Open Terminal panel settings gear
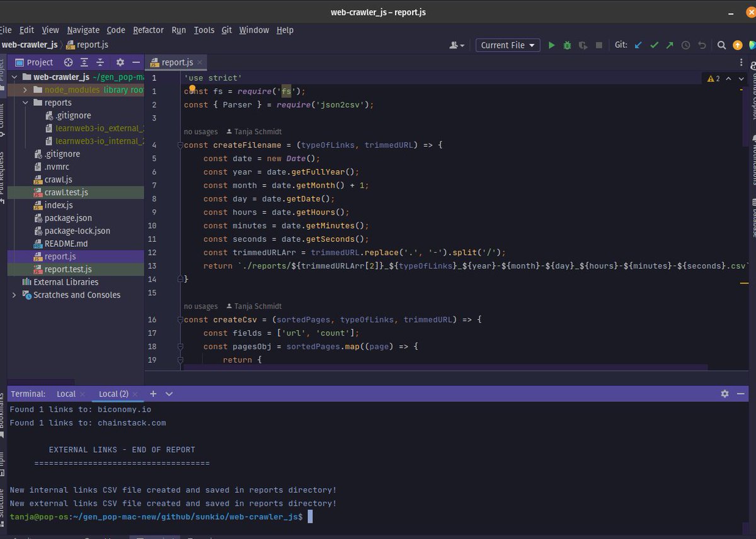756x539 pixels. 724,394
